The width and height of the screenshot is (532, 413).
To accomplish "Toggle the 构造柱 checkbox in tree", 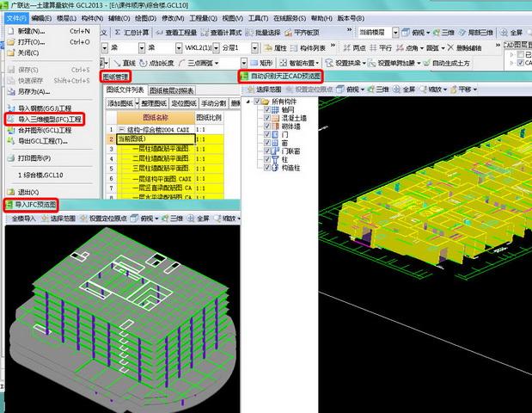I will [267, 168].
